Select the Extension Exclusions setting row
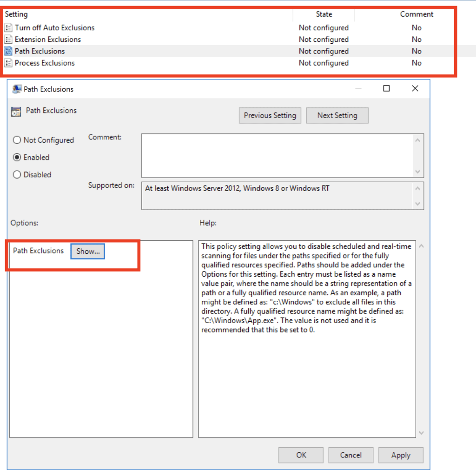The height and width of the screenshot is (470, 476). pyautogui.click(x=48, y=40)
